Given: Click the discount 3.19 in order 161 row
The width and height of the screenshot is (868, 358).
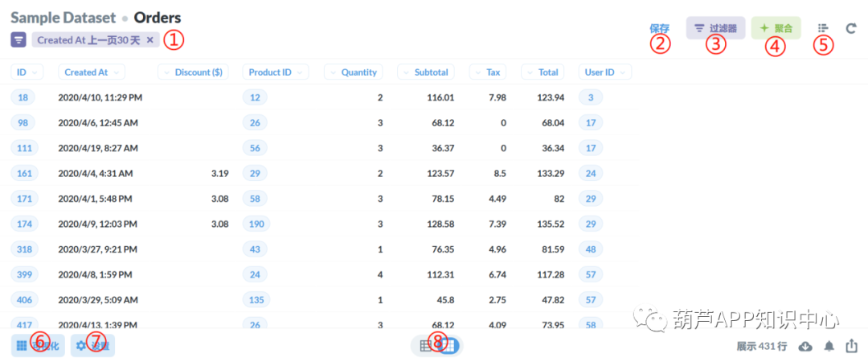Looking at the screenshot, I should pos(219,174).
